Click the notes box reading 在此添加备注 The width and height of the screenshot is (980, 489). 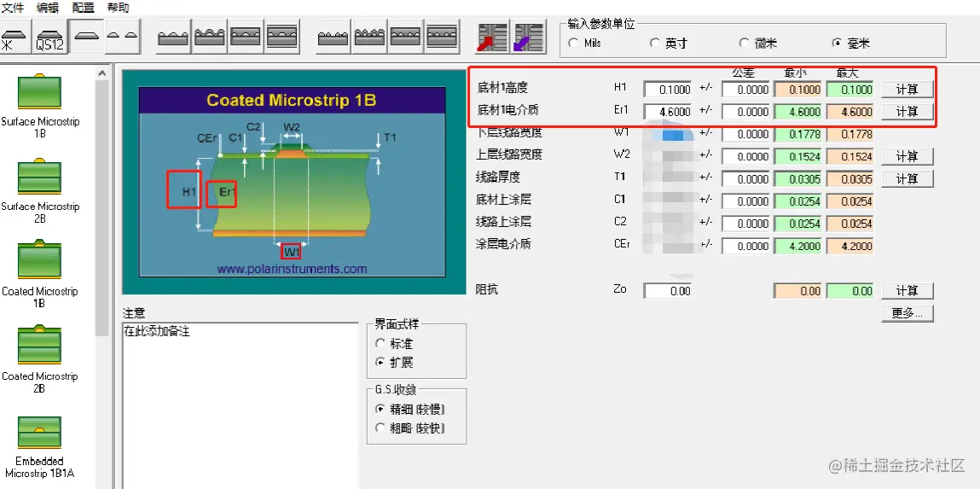pos(241,405)
